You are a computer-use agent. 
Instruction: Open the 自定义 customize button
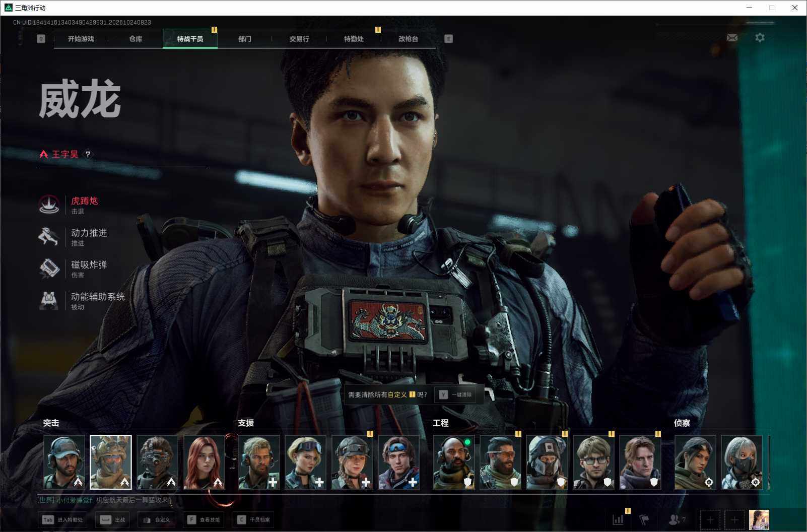pyautogui.click(x=156, y=520)
